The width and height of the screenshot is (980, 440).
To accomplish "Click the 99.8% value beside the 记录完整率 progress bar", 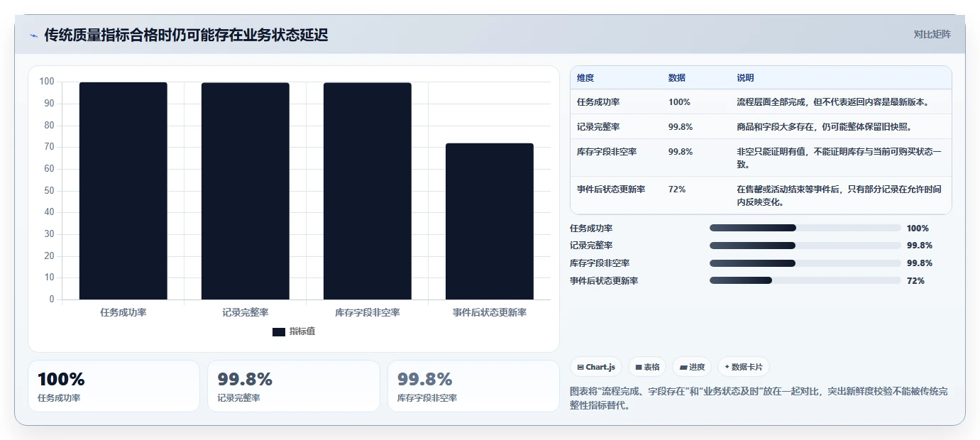I will (x=920, y=246).
